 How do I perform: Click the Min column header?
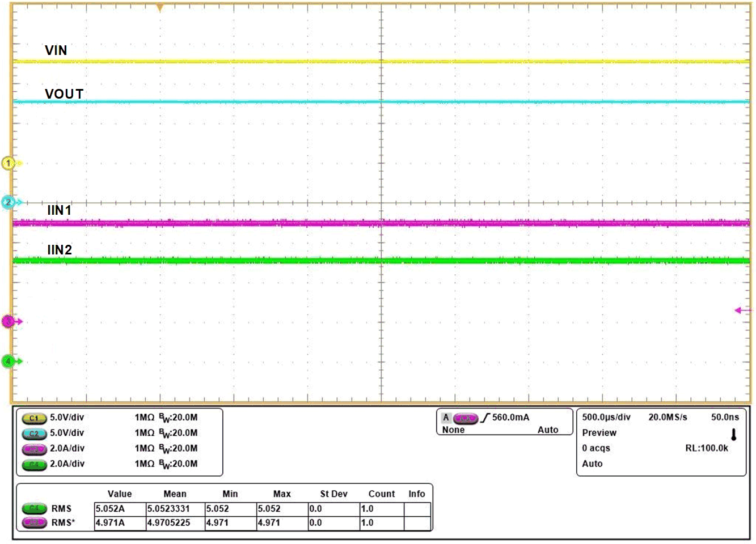tap(230, 494)
